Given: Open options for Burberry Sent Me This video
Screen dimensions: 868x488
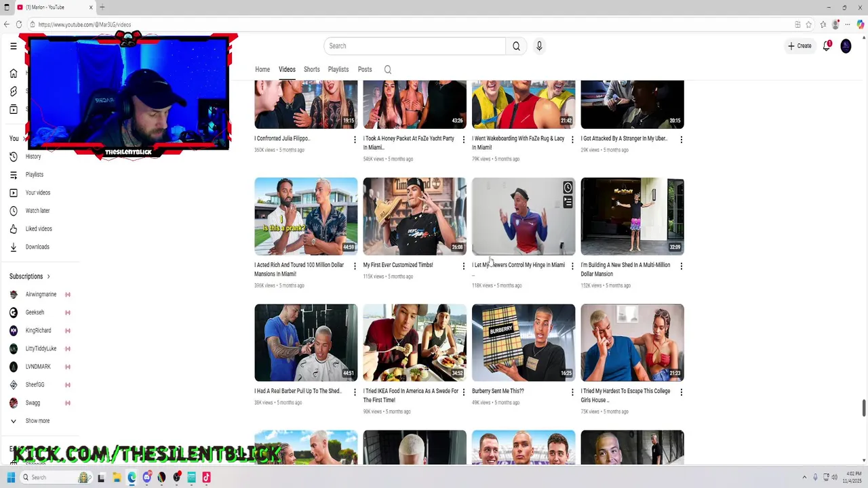Looking at the screenshot, I should coord(572,392).
